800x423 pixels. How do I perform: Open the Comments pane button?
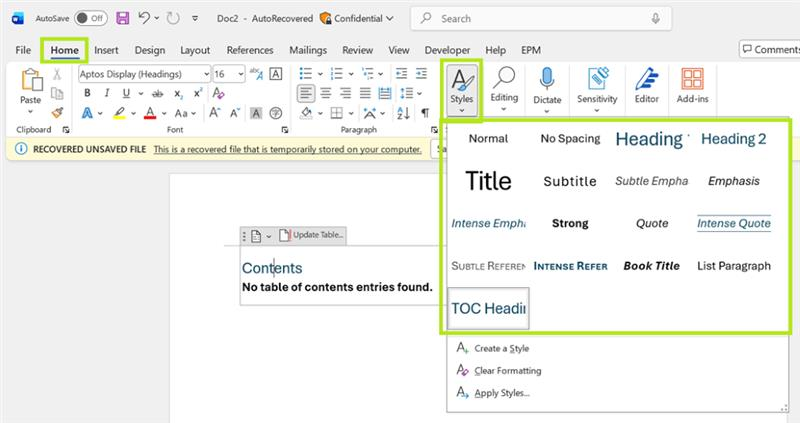coord(769,49)
